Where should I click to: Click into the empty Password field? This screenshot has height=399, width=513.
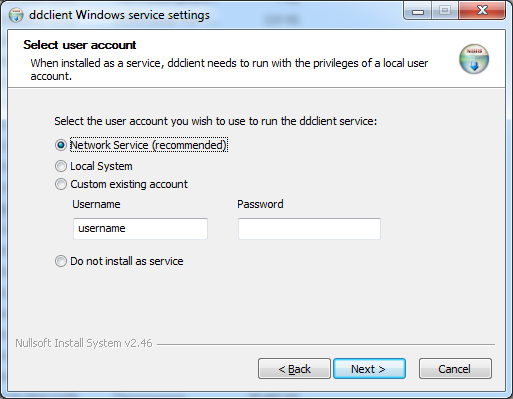point(309,229)
